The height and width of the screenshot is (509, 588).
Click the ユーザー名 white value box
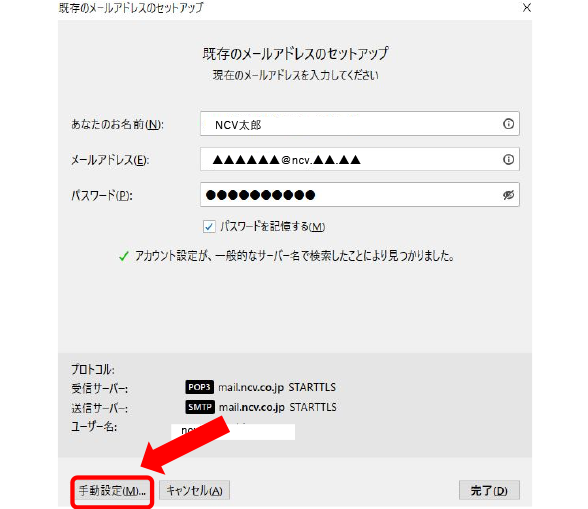[233, 431]
